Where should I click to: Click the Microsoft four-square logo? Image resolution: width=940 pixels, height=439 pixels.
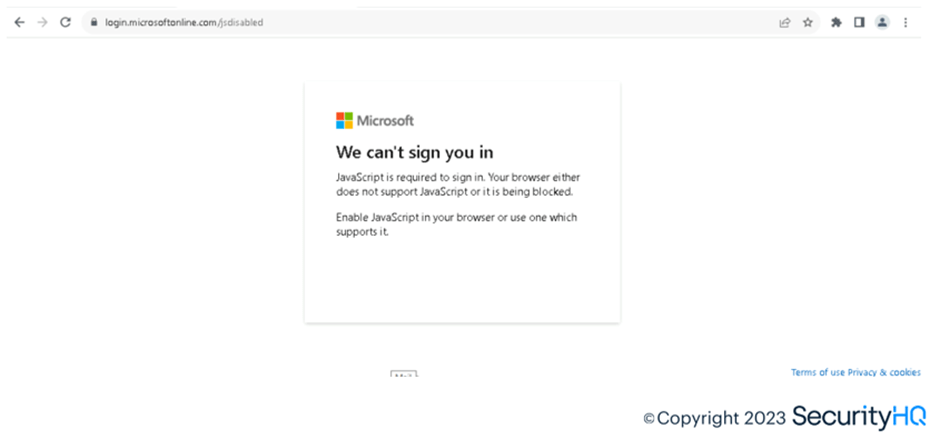tap(344, 121)
